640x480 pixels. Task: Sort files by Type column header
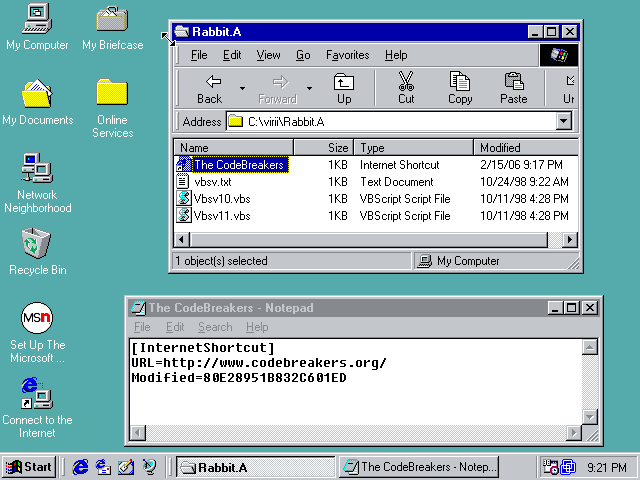pos(414,147)
